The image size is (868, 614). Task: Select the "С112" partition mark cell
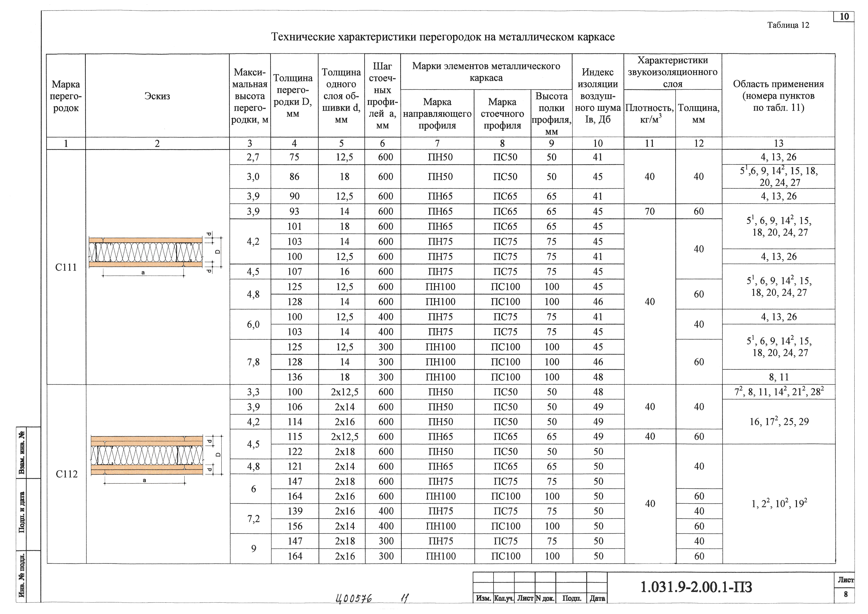(x=66, y=474)
